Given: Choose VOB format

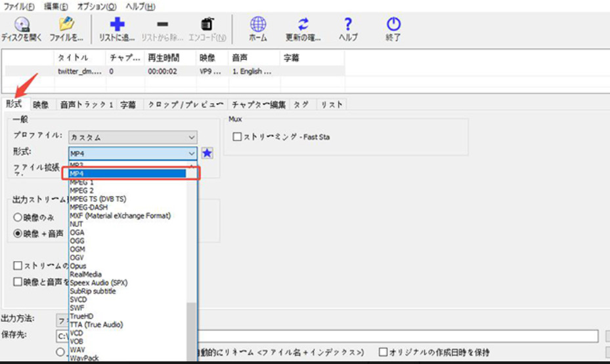Looking at the screenshot, I should pos(127,342).
